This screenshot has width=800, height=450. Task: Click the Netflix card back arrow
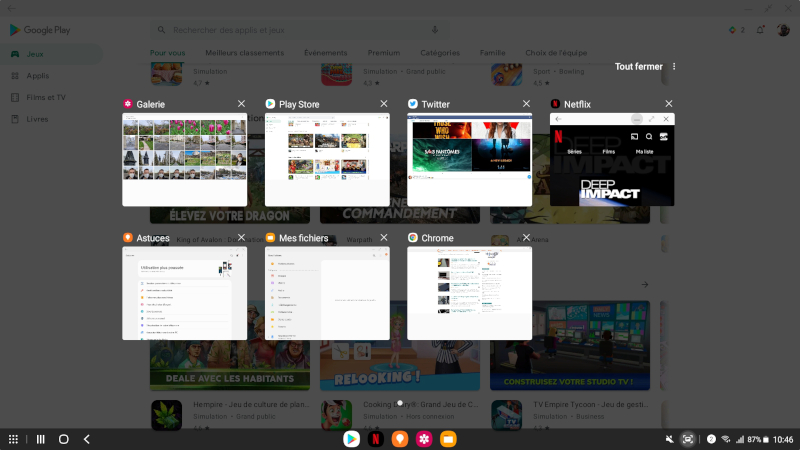click(558, 119)
